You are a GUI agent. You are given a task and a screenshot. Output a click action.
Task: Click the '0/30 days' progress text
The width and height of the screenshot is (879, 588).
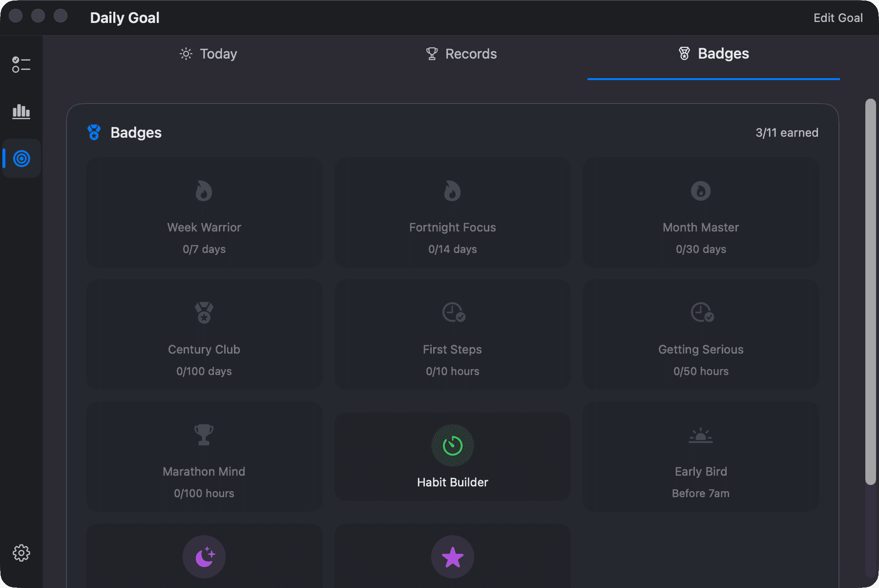tap(701, 249)
